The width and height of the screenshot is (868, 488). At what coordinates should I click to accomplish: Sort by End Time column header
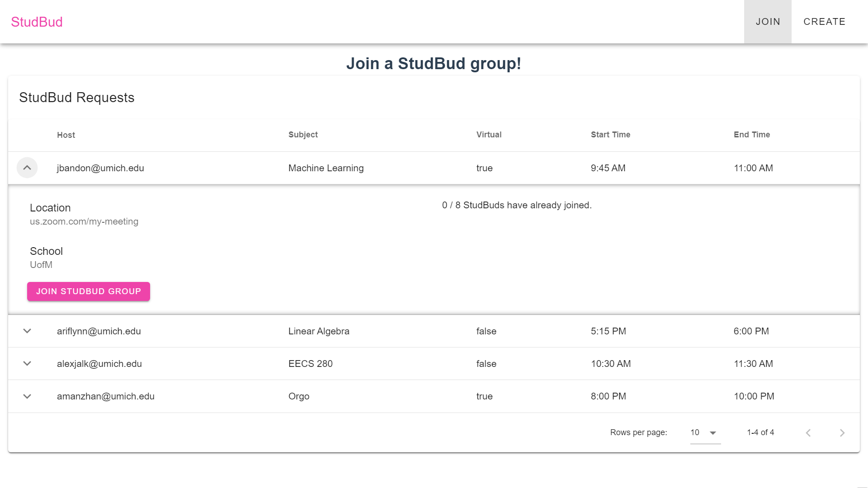(x=752, y=135)
